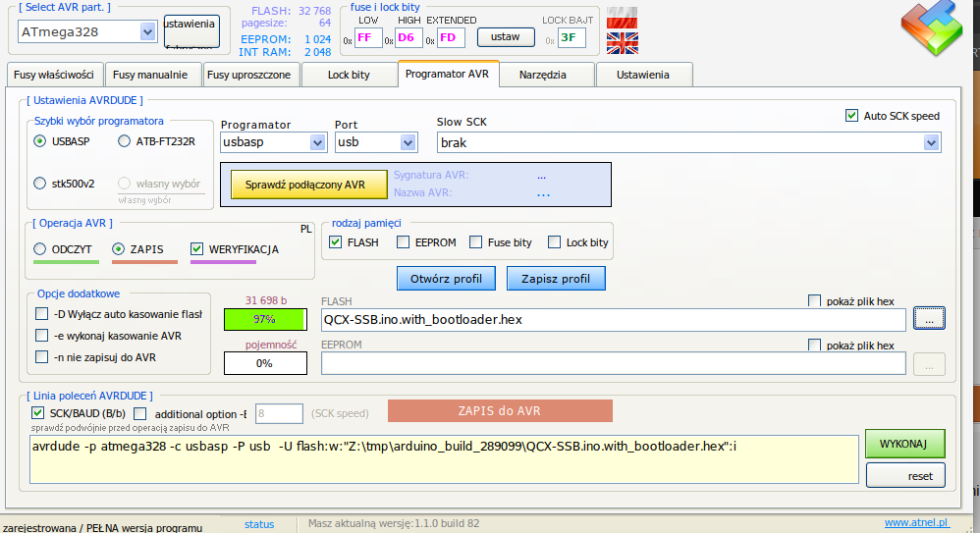The width and height of the screenshot is (980, 533).
Task: Click the green 97% flash capacity bar
Action: [x=264, y=319]
